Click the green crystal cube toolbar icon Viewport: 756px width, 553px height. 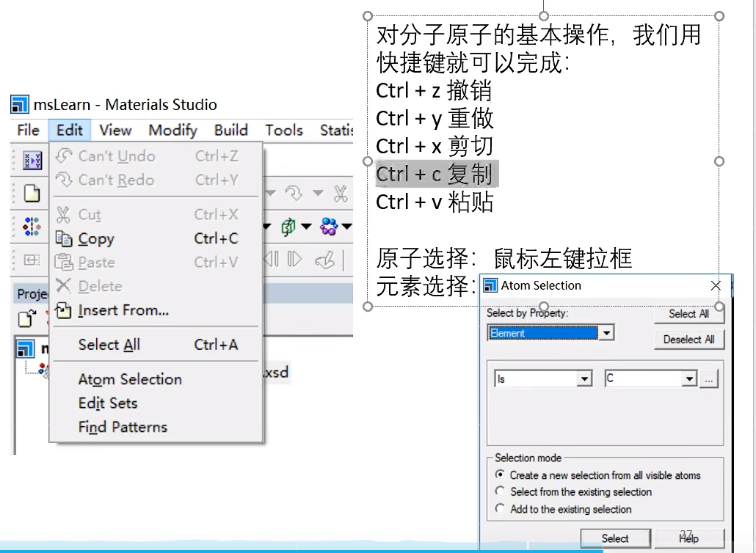[x=288, y=227]
